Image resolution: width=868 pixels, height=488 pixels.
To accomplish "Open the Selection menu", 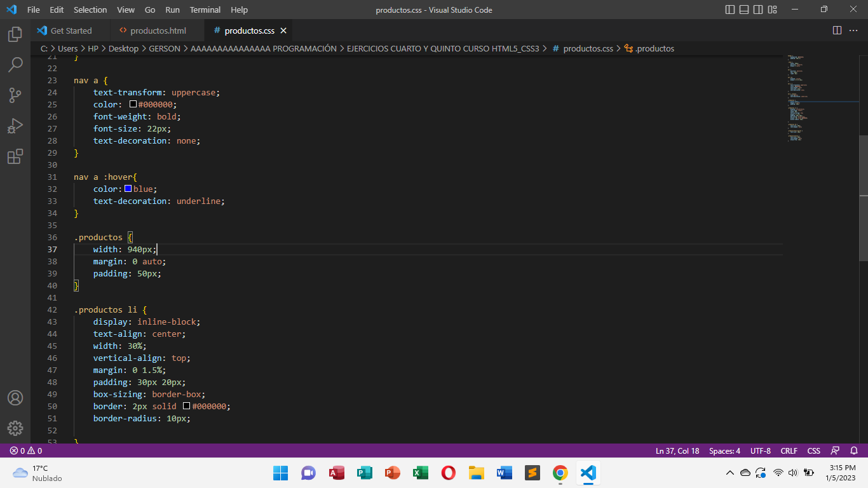I will coord(90,10).
